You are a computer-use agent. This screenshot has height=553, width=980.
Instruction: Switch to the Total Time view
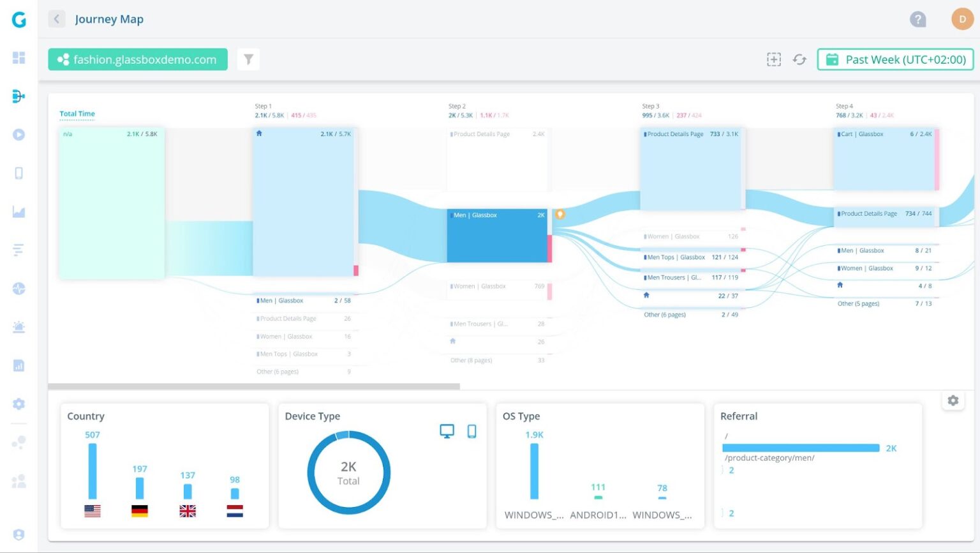tap(77, 113)
